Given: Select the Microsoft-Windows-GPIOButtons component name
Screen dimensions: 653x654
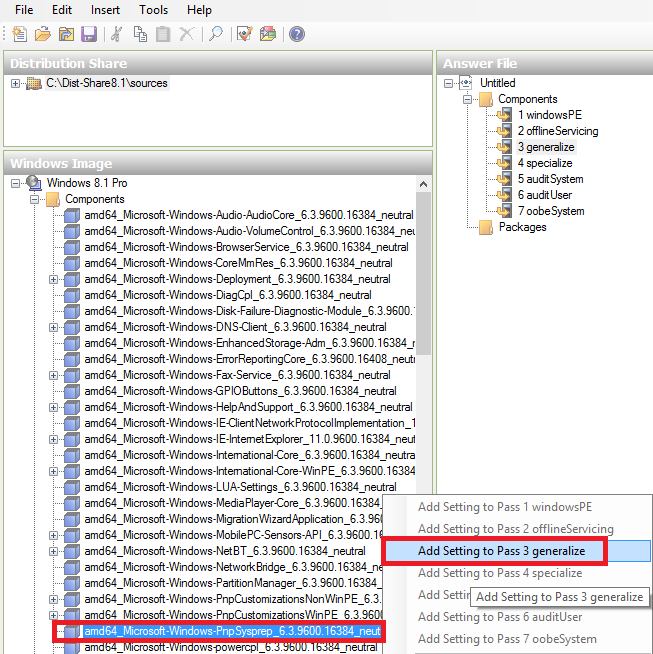Looking at the screenshot, I should click(x=240, y=391).
